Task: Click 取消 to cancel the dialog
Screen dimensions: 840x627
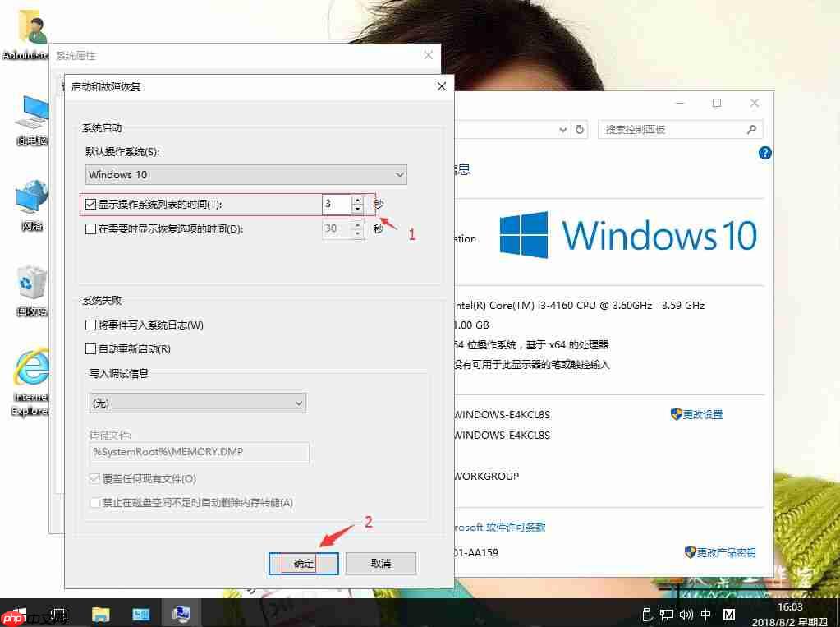Action: (x=381, y=564)
